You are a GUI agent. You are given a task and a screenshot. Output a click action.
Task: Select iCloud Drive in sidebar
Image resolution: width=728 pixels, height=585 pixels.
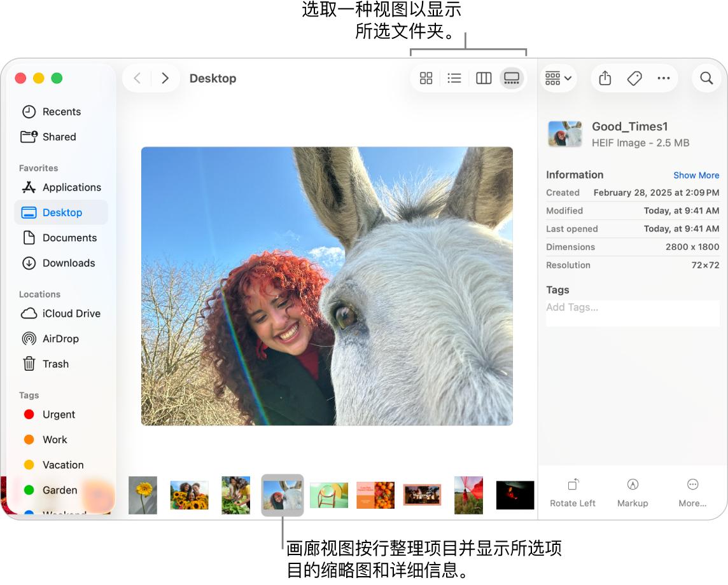(x=71, y=313)
